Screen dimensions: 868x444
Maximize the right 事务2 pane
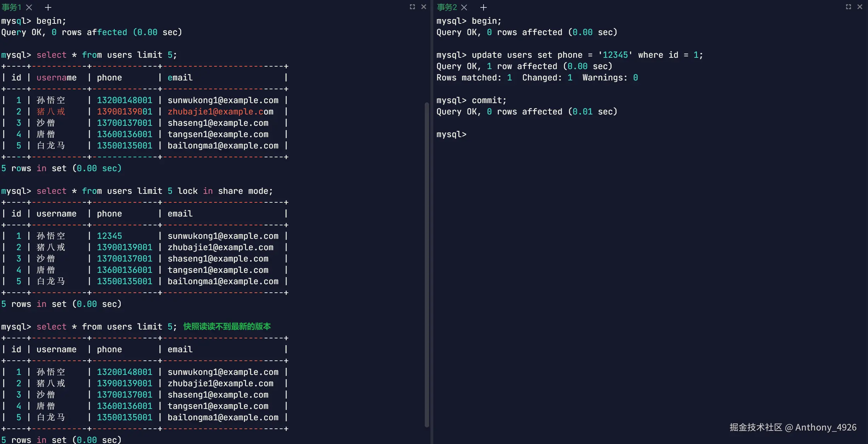[848, 7]
